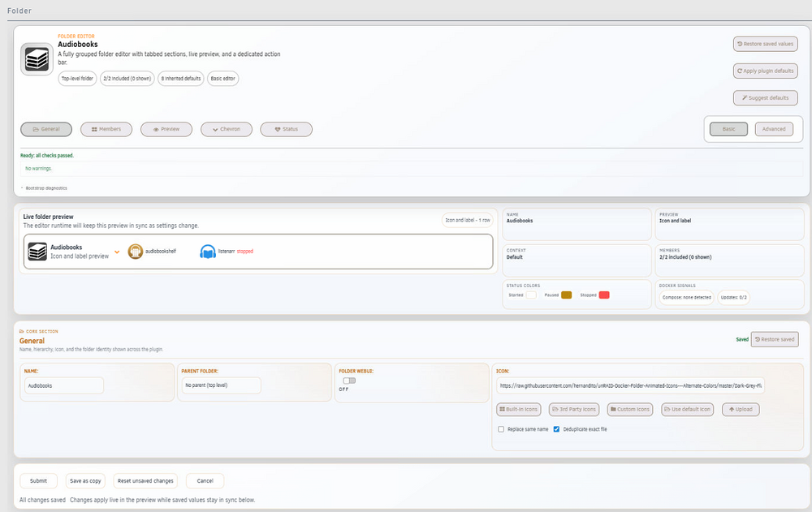Open the Status tab
812x512 pixels.
tap(286, 130)
